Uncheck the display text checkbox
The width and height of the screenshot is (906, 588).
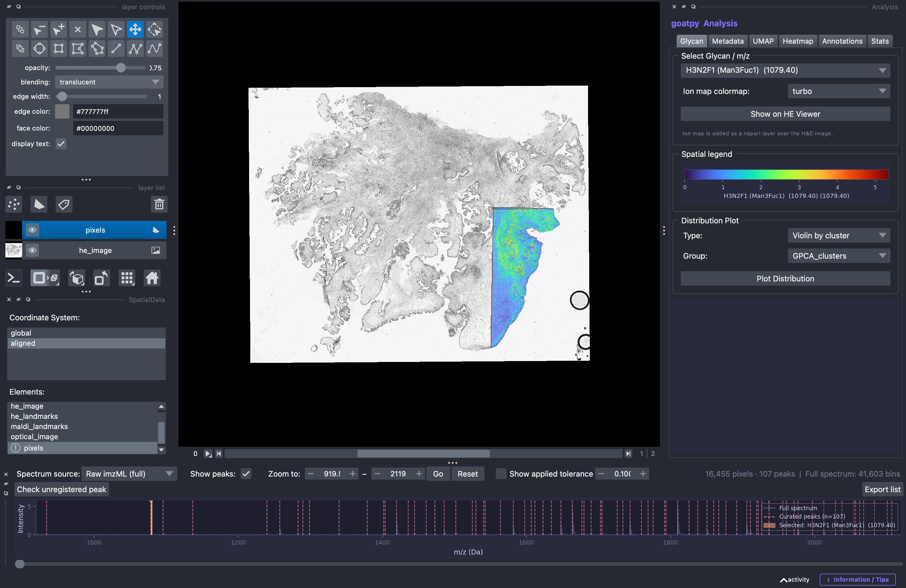(x=61, y=144)
